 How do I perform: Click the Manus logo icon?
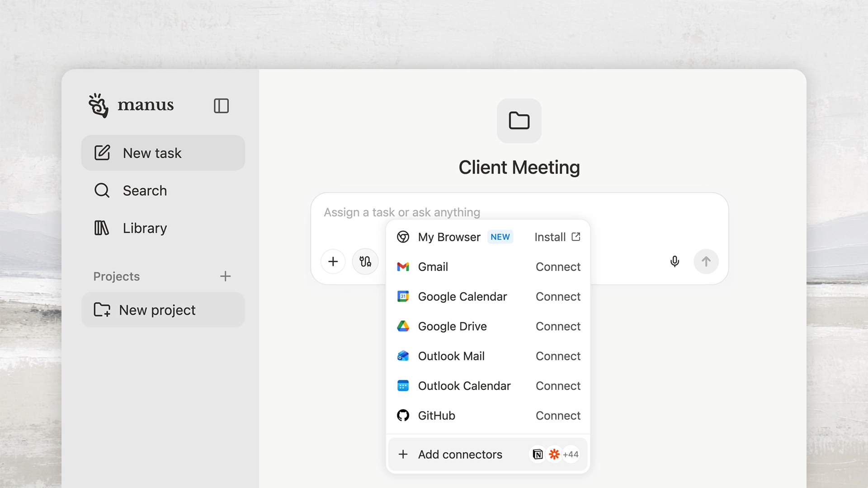pyautogui.click(x=99, y=106)
